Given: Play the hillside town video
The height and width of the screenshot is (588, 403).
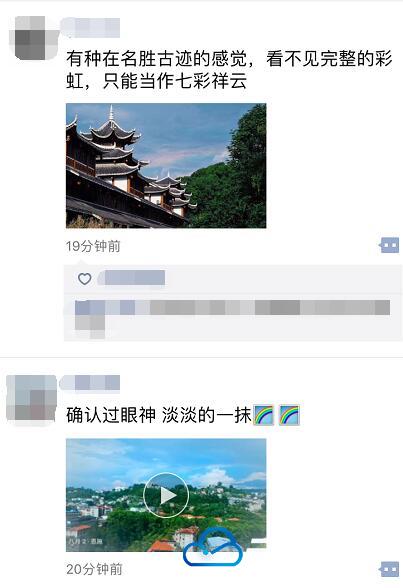Looking at the screenshot, I should [166, 496].
